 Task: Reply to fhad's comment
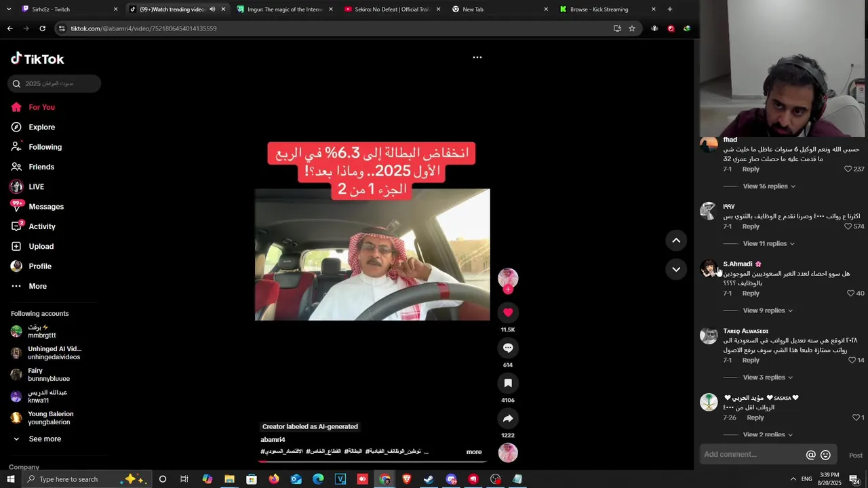pyautogui.click(x=751, y=169)
